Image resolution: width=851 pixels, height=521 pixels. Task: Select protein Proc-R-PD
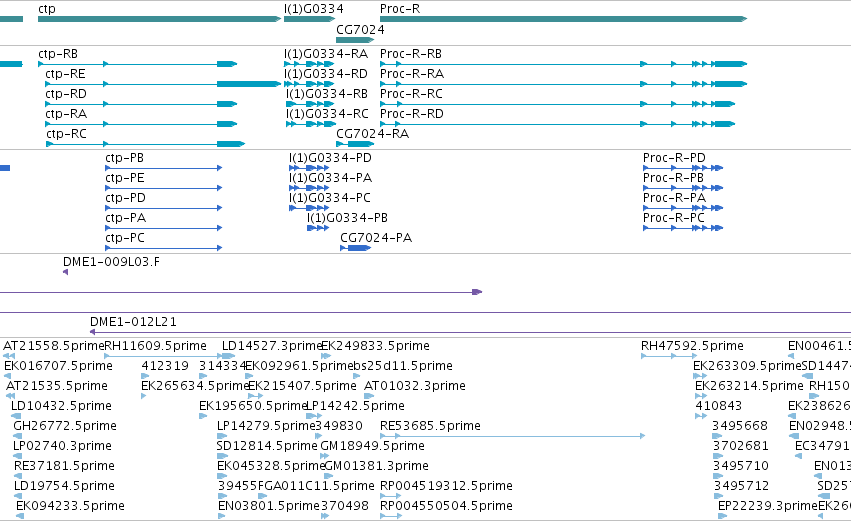pyautogui.click(x=674, y=158)
